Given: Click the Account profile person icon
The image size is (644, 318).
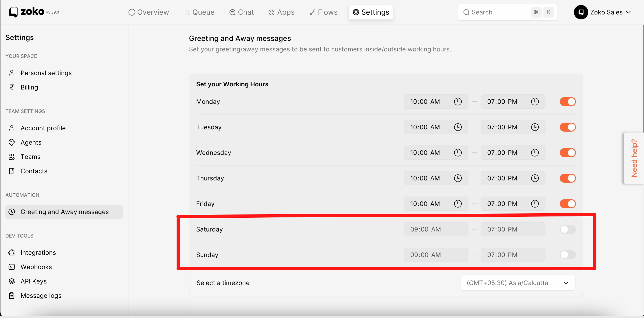Looking at the screenshot, I should pyautogui.click(x=11, y=128).
